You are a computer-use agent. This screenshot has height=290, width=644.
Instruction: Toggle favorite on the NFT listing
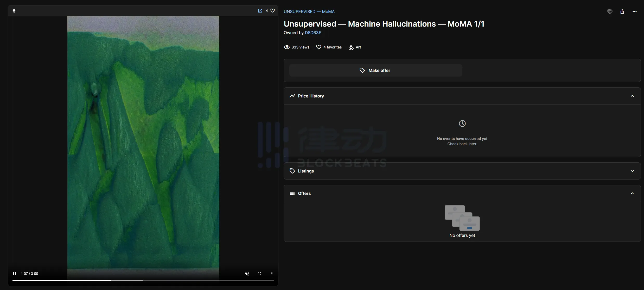[x=273, y=10]
